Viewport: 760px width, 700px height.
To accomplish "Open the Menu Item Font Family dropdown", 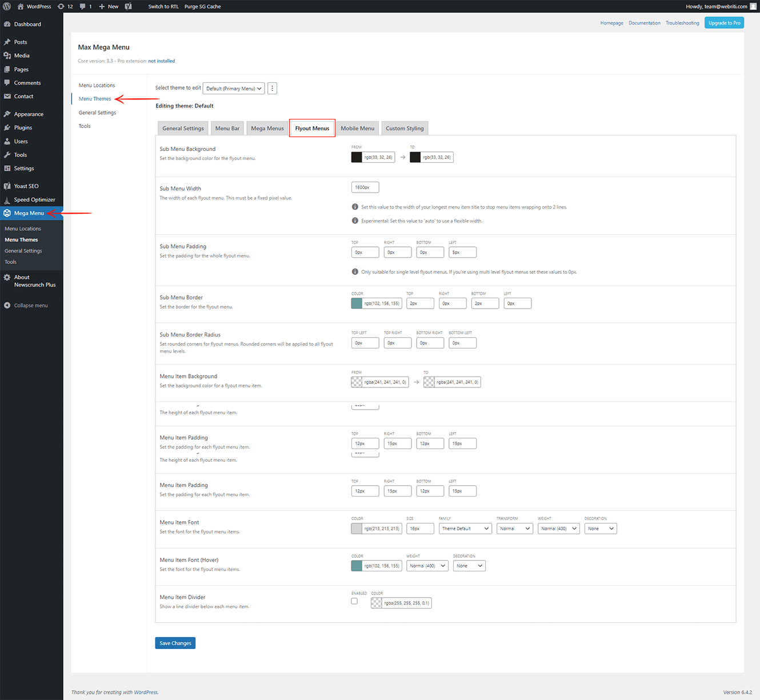I will (465, 529).
